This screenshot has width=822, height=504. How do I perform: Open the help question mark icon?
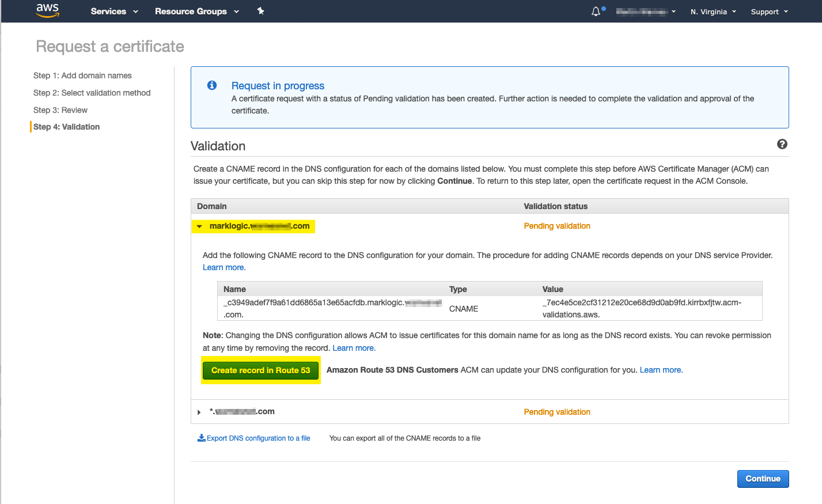click(782, 144)
